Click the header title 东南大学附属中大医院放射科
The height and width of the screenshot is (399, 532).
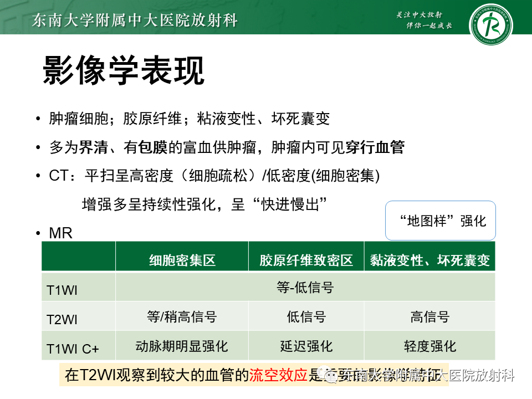click(135, 21)
